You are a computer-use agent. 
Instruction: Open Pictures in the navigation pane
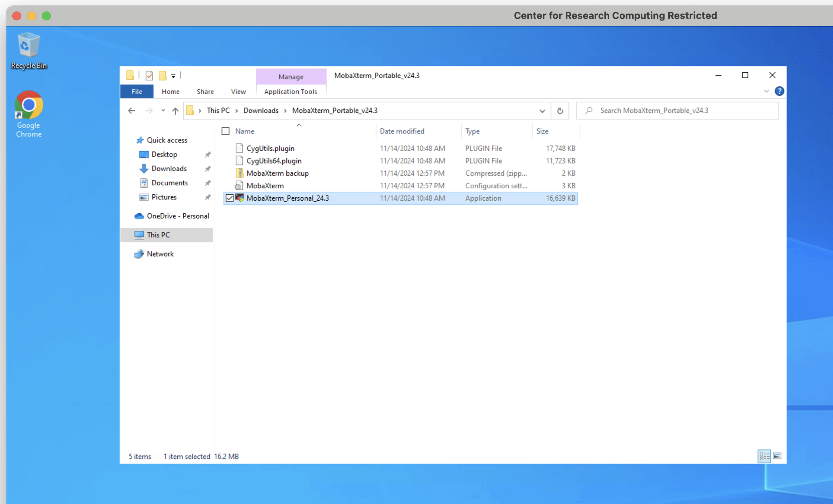coord(164,197)
